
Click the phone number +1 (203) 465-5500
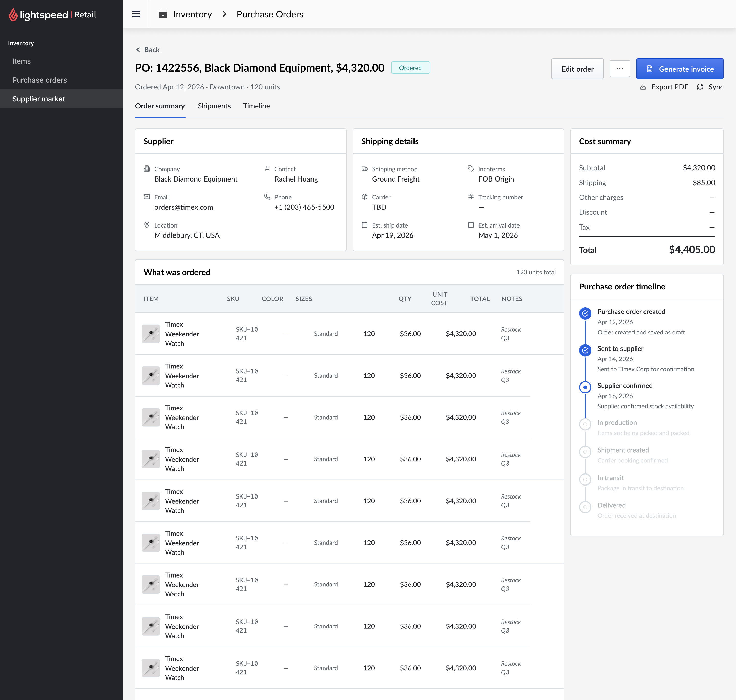(x=304, y=207)
